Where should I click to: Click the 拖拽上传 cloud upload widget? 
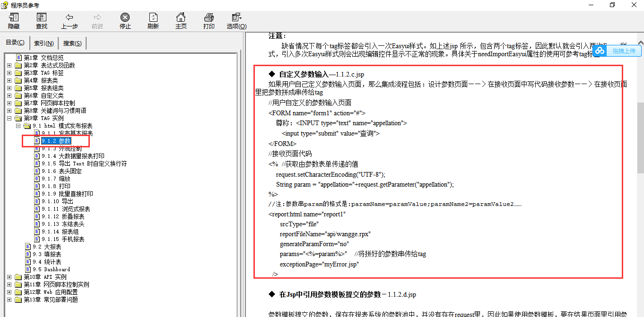click(x=618, y=51)
